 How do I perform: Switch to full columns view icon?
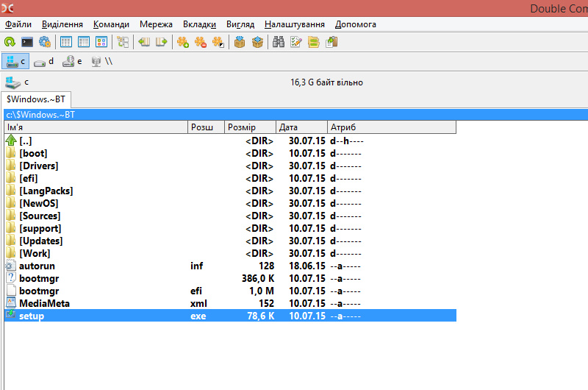pyautogui.click(x=84, y=42)
